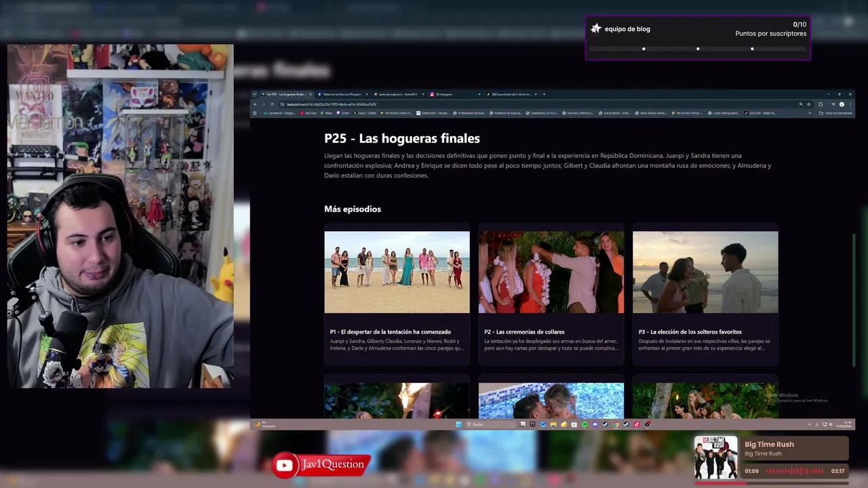
Task: Open the Windows Start button on taskbar
Action: point(458,424)
